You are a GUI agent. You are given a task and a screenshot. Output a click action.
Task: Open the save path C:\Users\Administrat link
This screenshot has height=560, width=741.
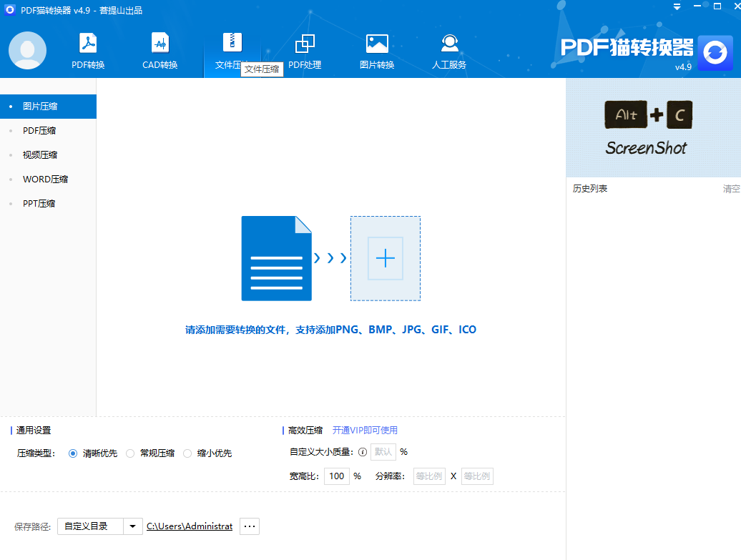pos(190,526)
